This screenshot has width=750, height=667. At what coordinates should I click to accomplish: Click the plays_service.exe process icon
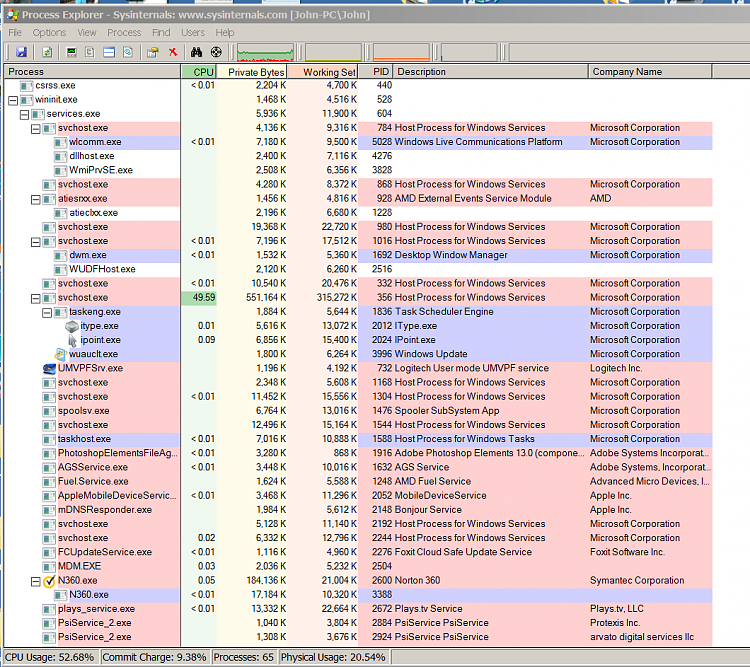tap(49, 610)
